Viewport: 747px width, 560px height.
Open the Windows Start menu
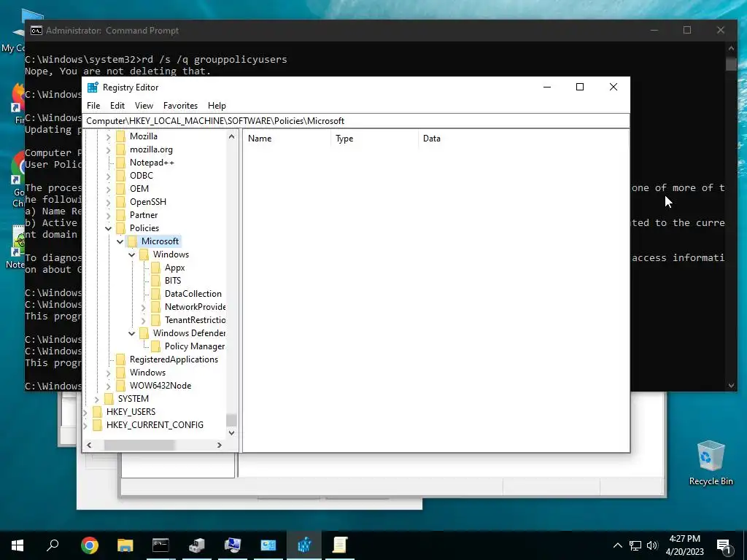(18, 545)
